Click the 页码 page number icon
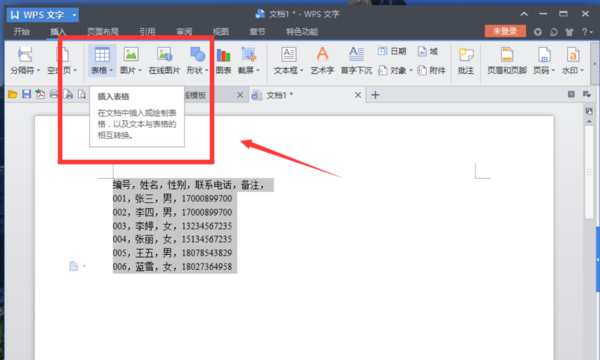The height and width of the screenshot is (360, 600). [x=544, y=54]
